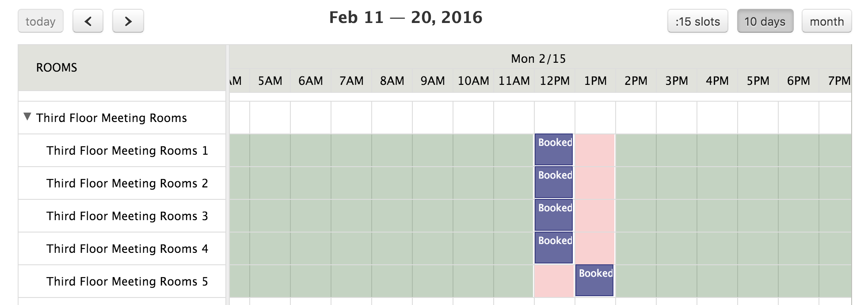The width and height of the screenshot is (868, 305).
Task: Open Booked event for Meeting Rooms 2
Action: click(x=554, y=182)
